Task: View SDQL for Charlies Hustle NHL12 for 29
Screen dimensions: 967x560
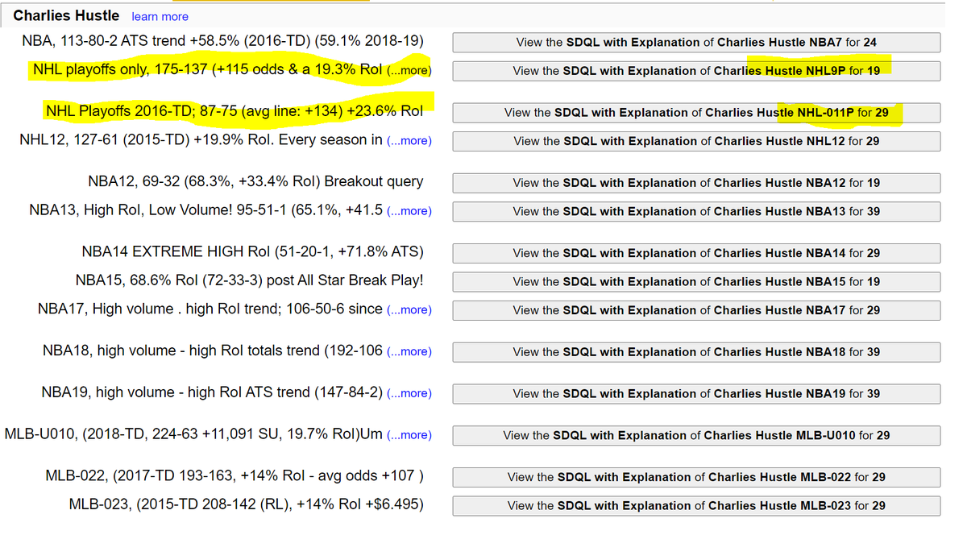Action: [x=696, y=141]
